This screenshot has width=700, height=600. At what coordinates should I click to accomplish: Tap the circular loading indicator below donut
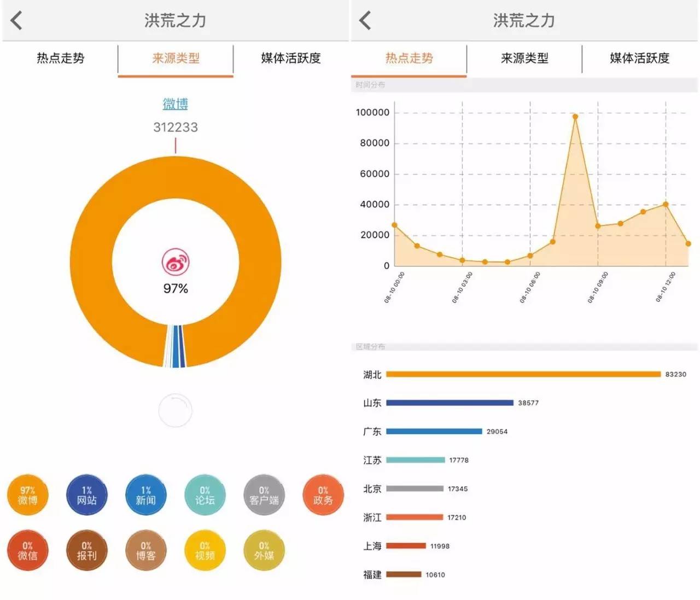[176, 410]
